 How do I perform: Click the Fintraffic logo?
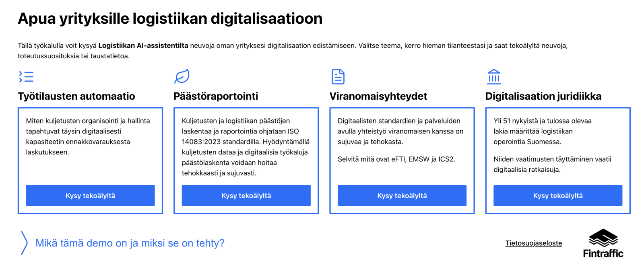603,243
